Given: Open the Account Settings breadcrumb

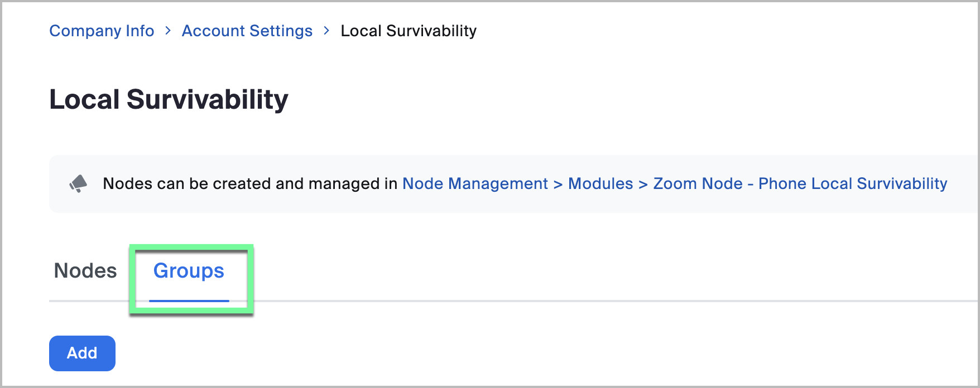Looking at the screenshot, I should point(247,31).
